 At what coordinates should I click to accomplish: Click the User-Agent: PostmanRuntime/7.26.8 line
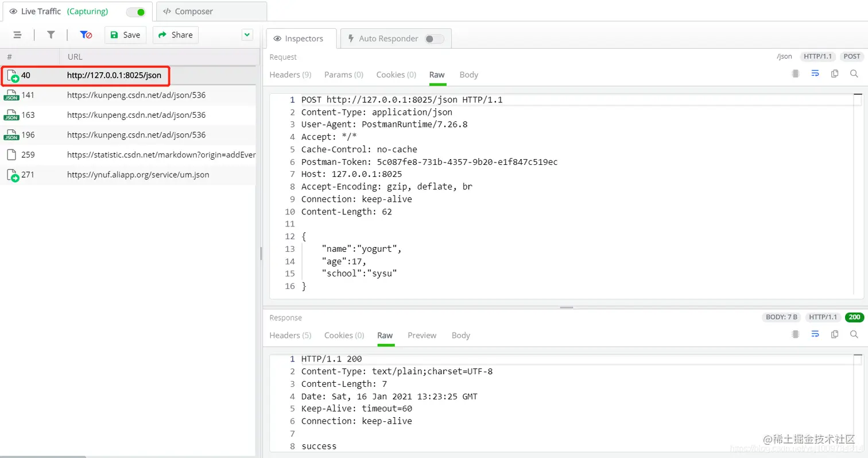(384, 125)
